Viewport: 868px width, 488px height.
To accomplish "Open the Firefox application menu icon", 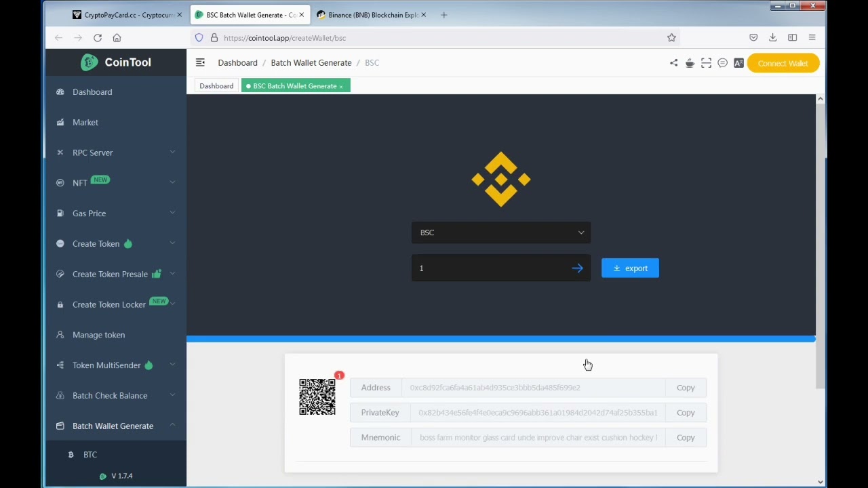I will coord(812,38).
